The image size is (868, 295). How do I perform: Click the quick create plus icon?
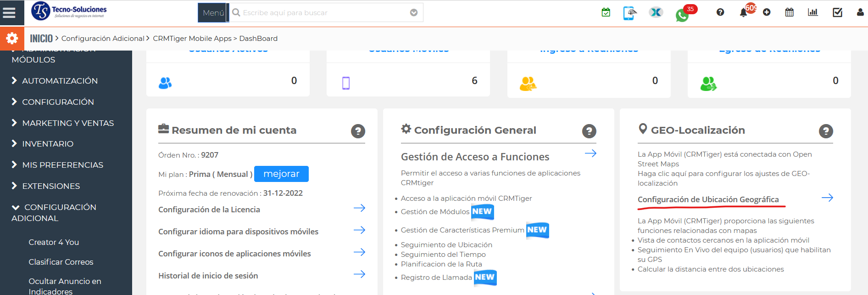coord(767,12)
